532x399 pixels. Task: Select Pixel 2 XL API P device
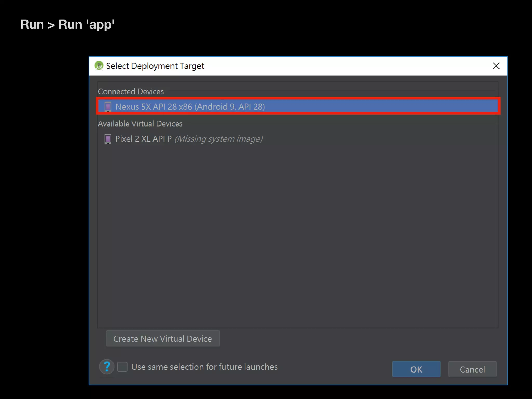tap(143, 139)
